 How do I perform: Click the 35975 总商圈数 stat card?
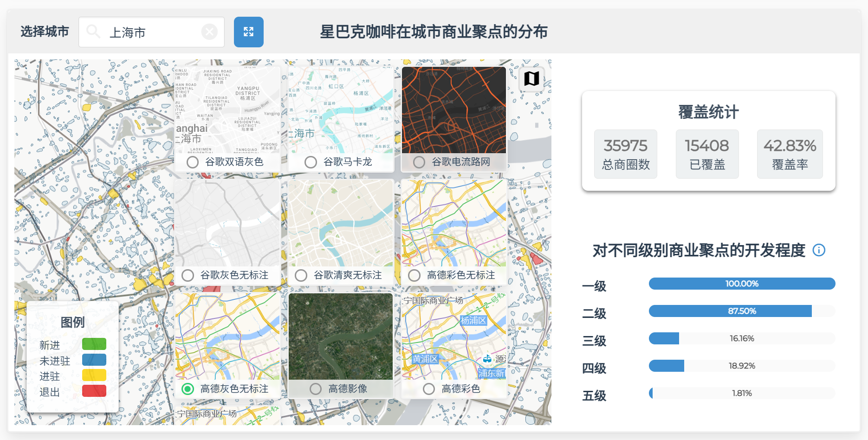click(x=626, y=154)
